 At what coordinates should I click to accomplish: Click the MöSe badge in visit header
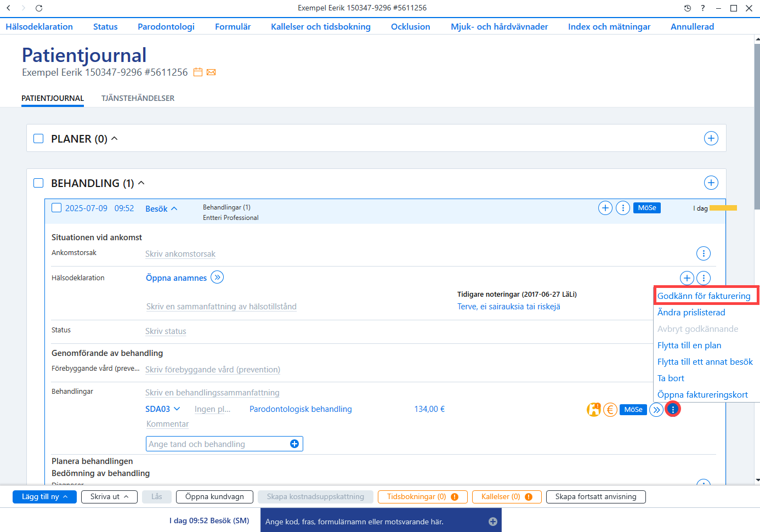click(647, 208)
